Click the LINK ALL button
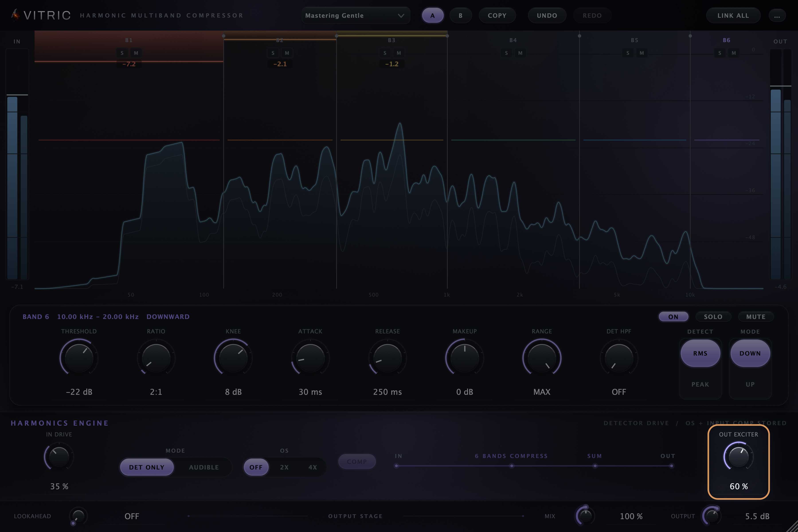Viewport: 798px width, 532px height. pos(733,16)
